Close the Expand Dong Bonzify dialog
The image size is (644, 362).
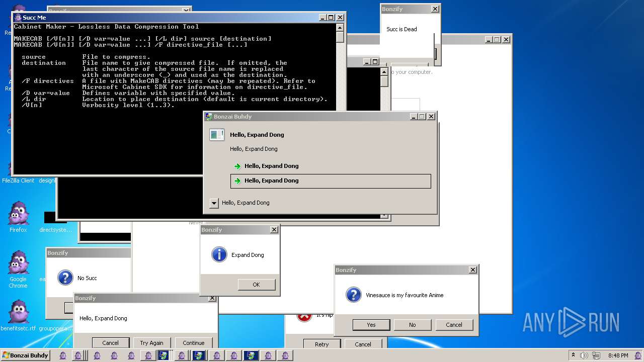click(x=274, y=230)
